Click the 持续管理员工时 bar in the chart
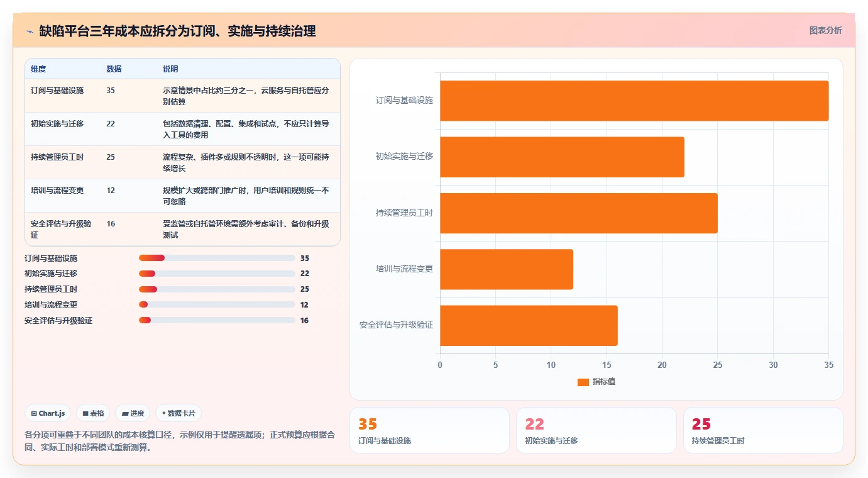 coord(579,213)
